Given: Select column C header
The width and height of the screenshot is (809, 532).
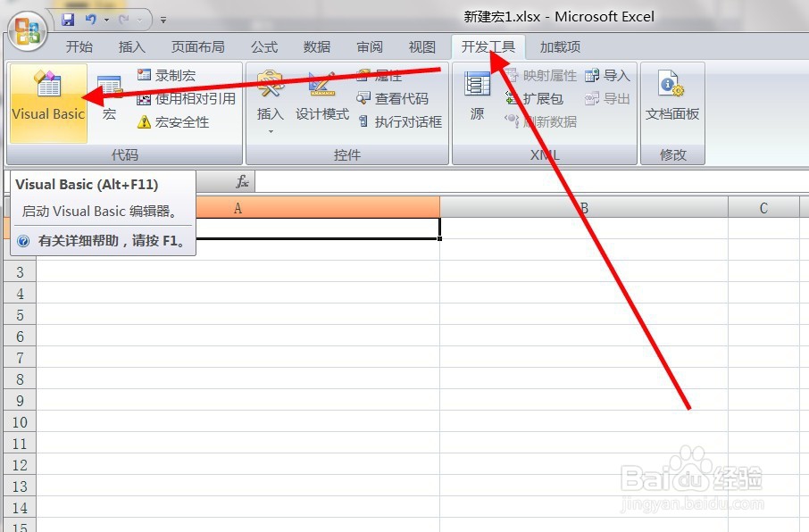Looking at the screenshot, I should point(763,208).
